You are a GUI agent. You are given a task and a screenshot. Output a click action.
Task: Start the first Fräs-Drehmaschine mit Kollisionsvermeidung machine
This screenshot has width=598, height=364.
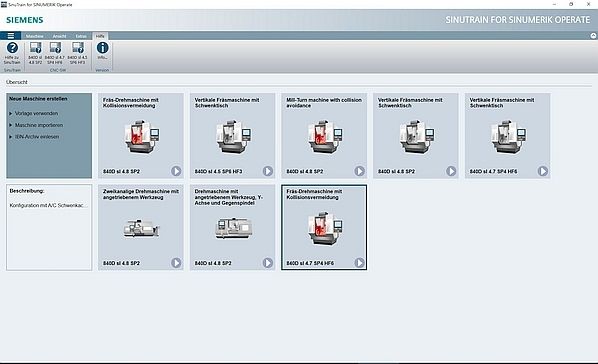(x=176, y=171)
